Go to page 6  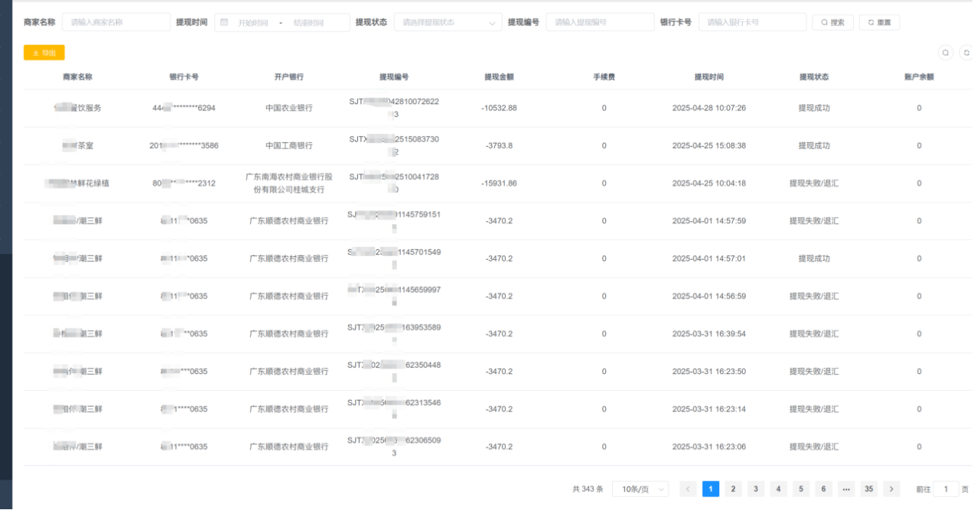pos(824,489)
